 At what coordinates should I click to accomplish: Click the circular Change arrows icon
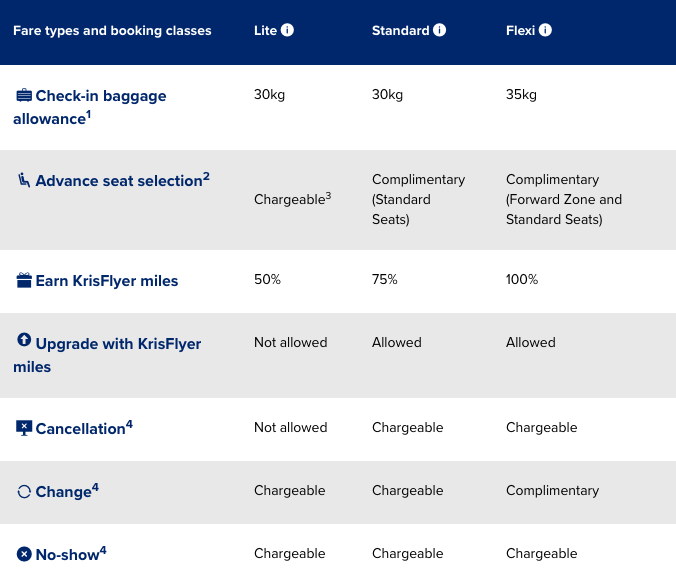point(24,491)
